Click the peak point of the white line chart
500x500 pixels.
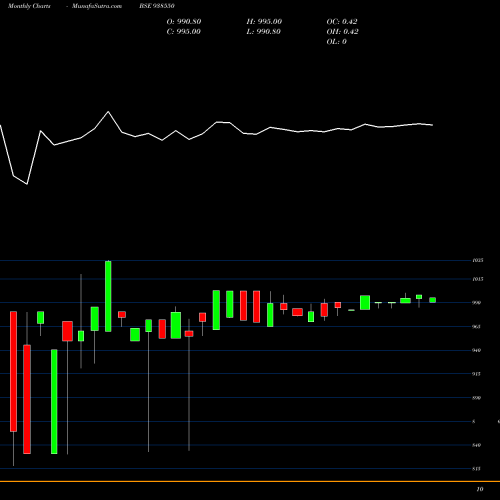click(x=108, y=112)
